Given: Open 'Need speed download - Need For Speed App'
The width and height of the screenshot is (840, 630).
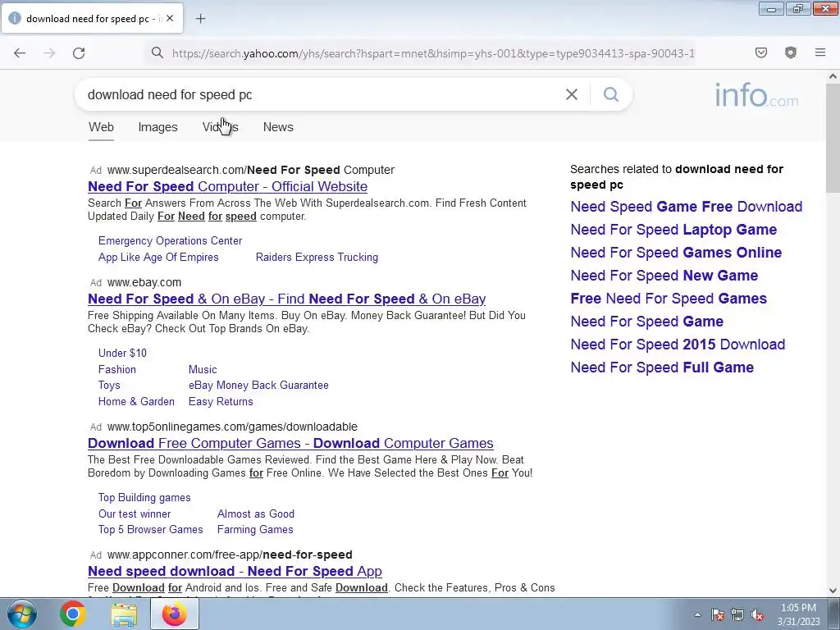Looking at the screenshot, I should [235, 571].
